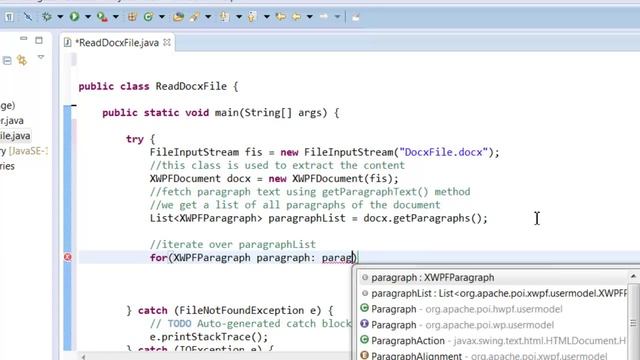This screenshot has width=640, height=360.
Task: Click 'public class ReadDocxFile {' line
Action: 158,87
